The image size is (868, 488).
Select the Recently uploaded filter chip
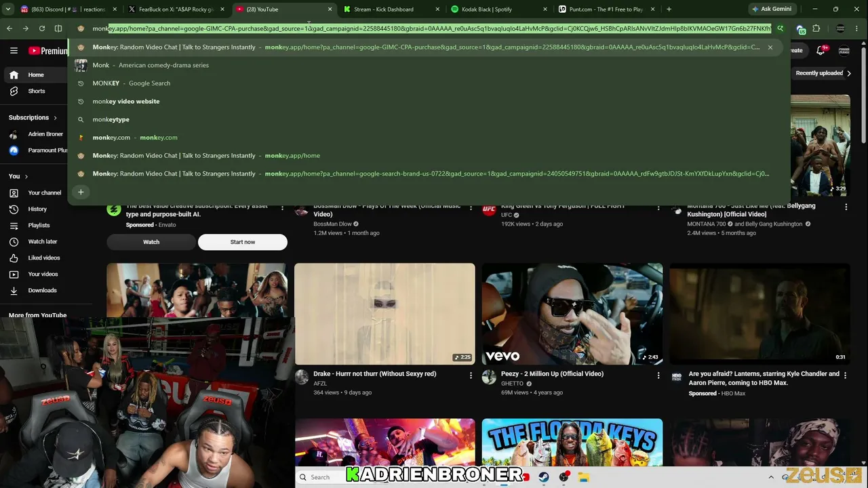819,73
